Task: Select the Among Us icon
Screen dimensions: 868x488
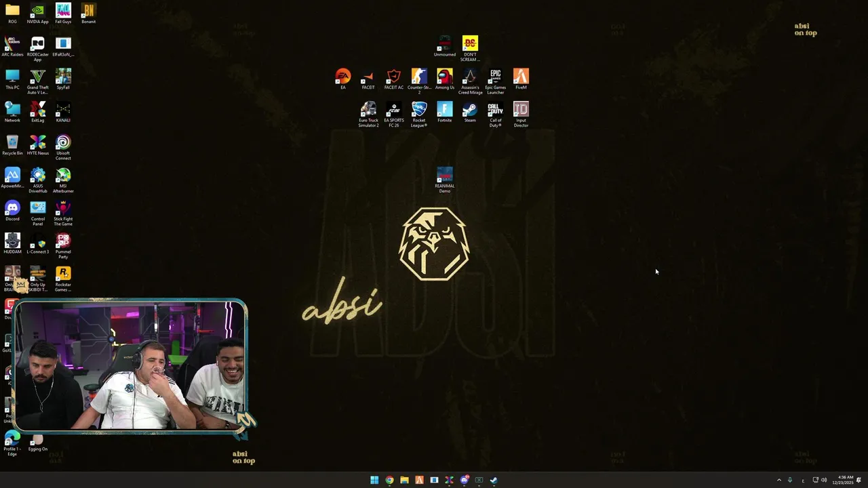Action: (x=444, y=79)
